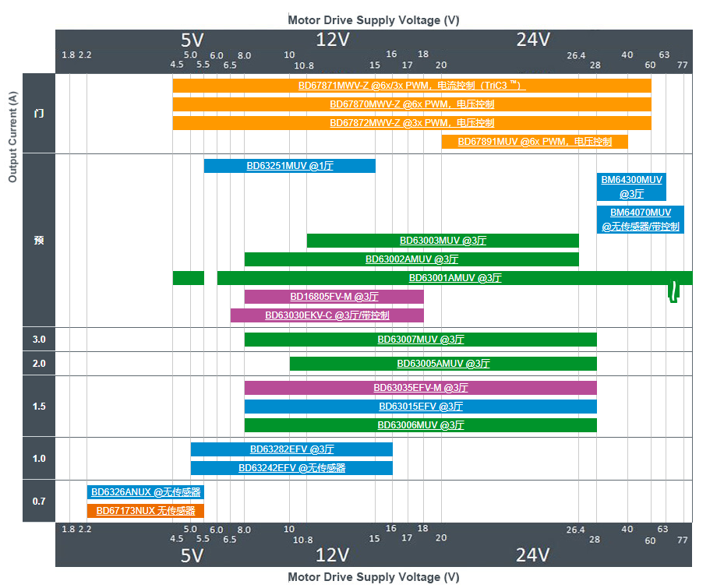Select the BD63030EKV-C product link
Image resolution: width=724 pixels, height=588 pixels.
pos(327,315)
